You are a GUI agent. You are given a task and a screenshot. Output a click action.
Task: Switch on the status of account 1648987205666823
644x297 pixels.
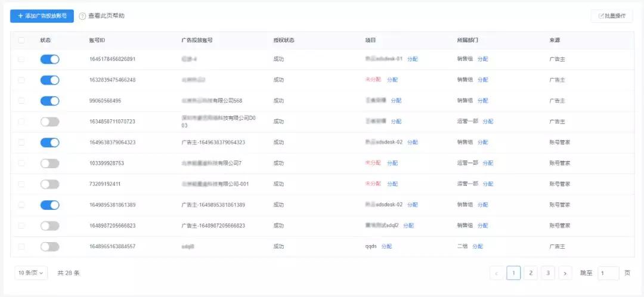pyautogui.click(x=49, y=225)
